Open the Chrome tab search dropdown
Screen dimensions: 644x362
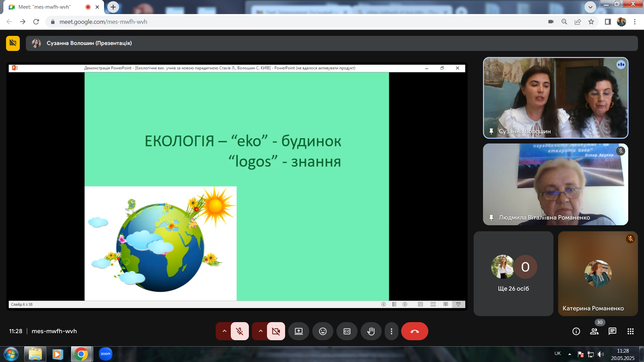point(590,7)
